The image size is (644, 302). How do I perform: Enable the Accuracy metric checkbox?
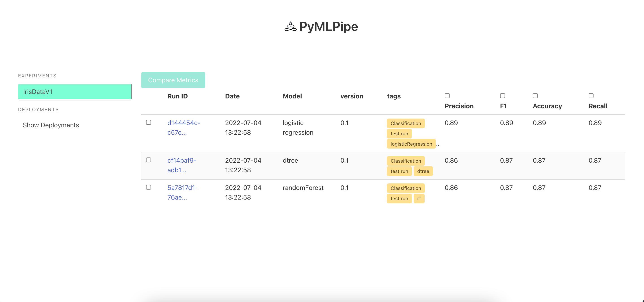tap(535, 96)
